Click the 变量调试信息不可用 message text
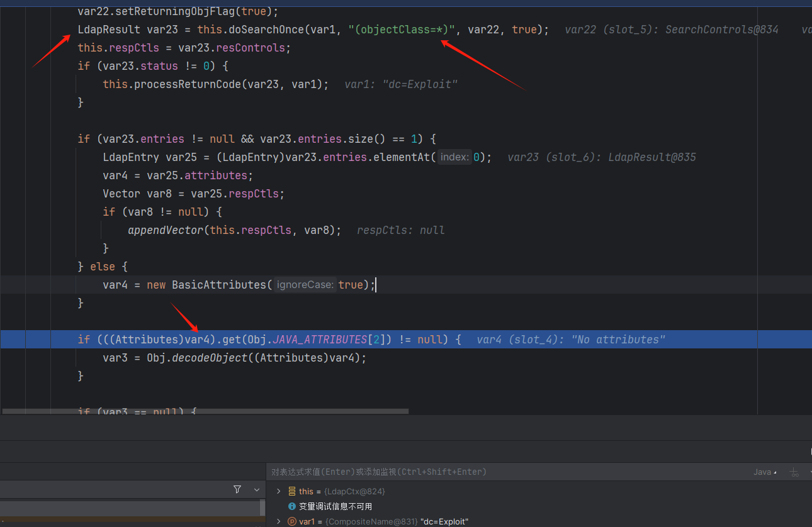 (x=336, y=506)
